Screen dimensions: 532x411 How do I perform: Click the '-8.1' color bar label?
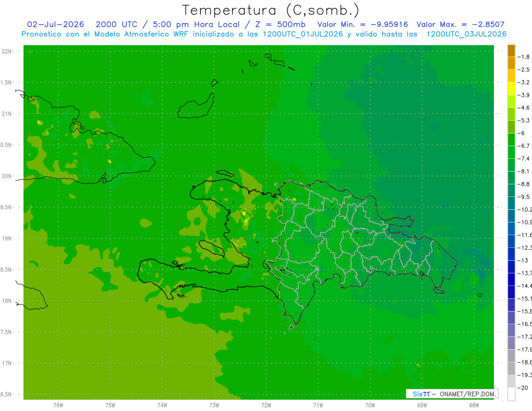(x=524, y=172)
